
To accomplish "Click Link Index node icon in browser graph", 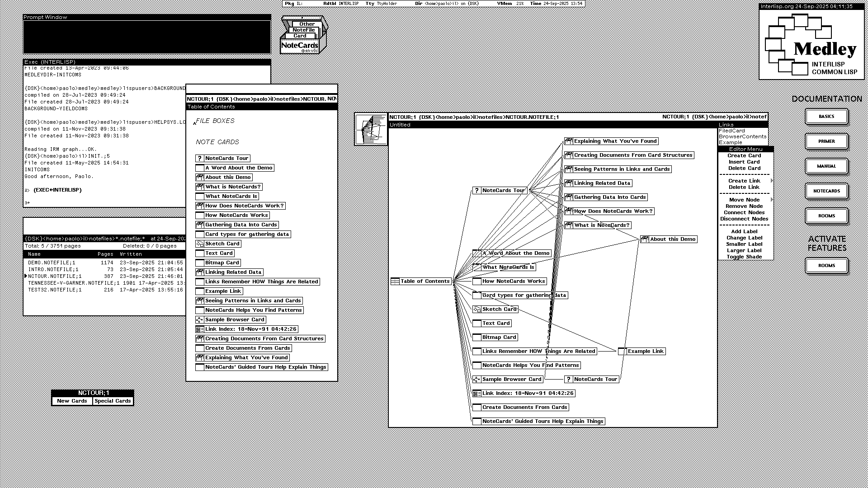I will click(x=477, y=393).
